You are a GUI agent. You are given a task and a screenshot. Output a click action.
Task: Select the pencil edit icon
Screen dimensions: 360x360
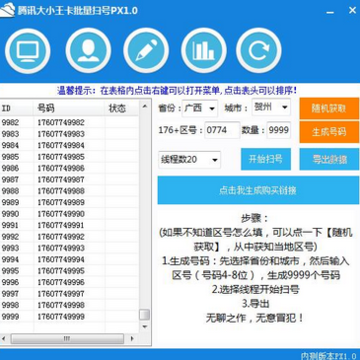tap(146, 51)
